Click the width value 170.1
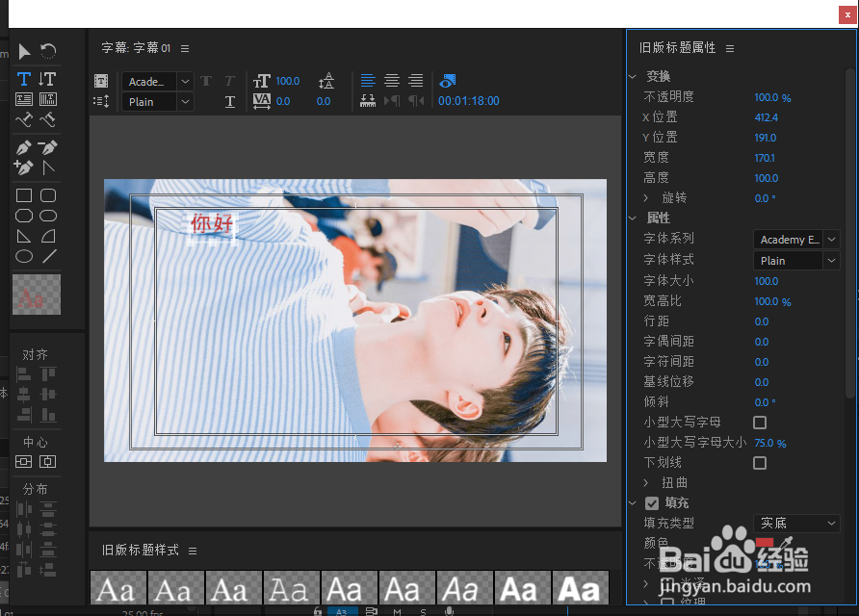859x616 pixels. [x=765, y=158]
